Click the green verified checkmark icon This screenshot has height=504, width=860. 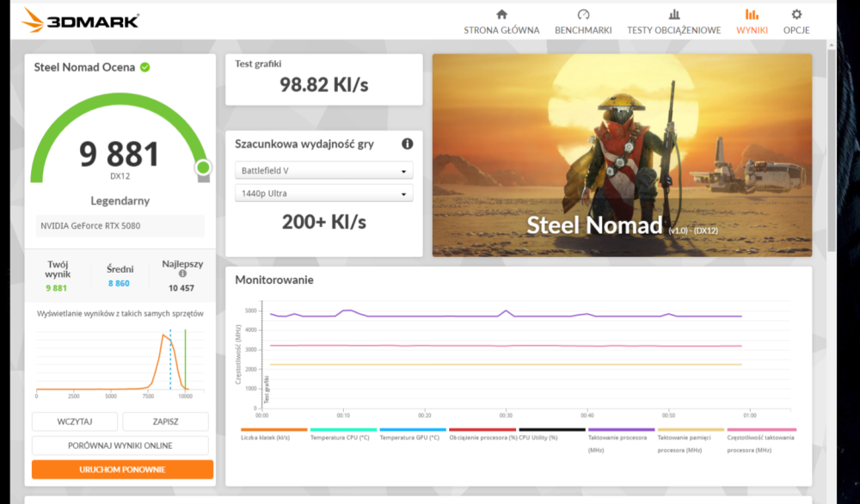(x=144, y=67)
